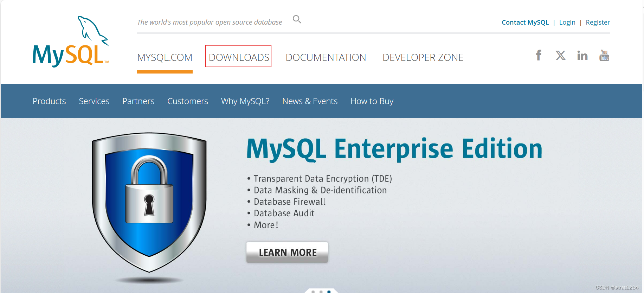Viewport: 644px width, 293px height.
Task: Click 'Data Masking & De-identification' bullet
Action: coord(320,190)
